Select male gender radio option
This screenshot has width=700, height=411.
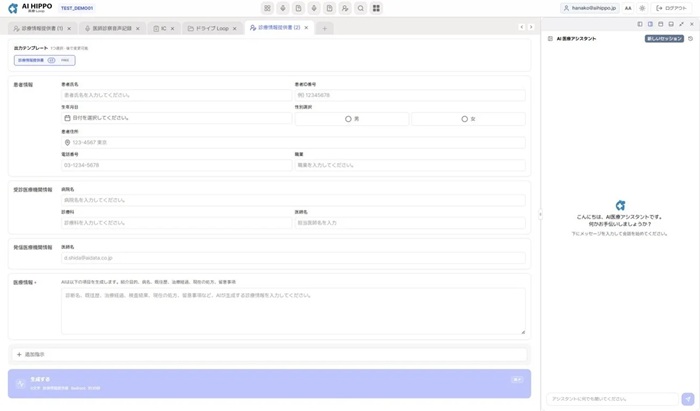pyautogui.click(x=352, y=119)
